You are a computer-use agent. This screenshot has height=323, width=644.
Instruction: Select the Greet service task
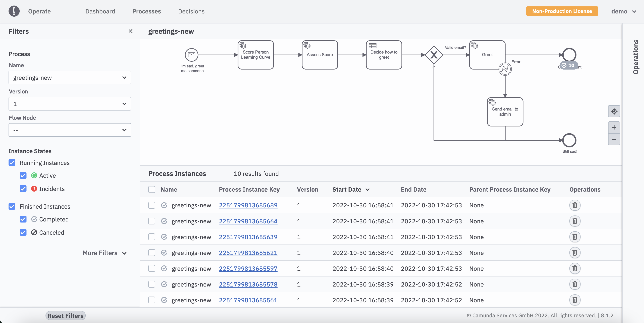[487, 55]
